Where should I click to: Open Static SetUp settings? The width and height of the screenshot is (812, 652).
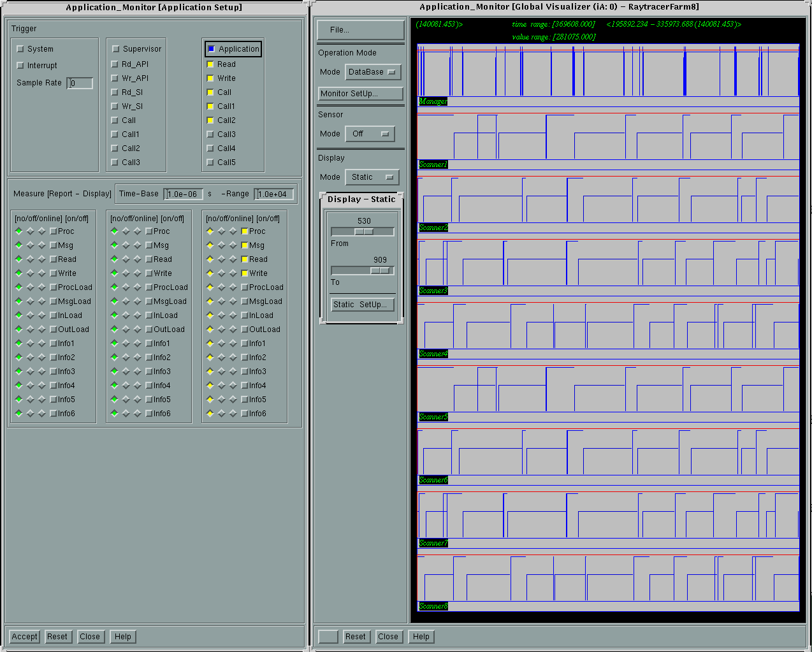tap(363, 305)
